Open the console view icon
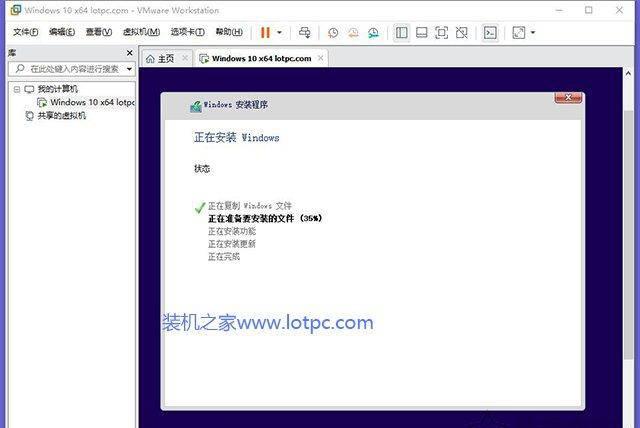The height and width of the screenshot is (428, 640). (x=490, y=33)
